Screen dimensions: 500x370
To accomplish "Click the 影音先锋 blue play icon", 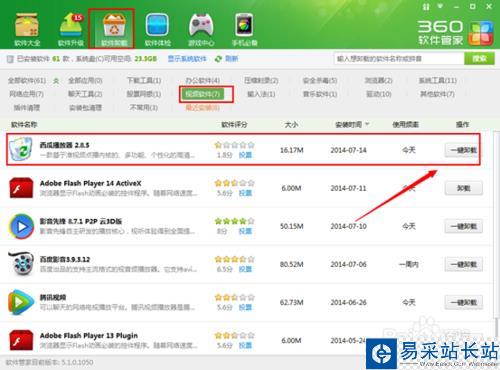I will coord(21,226).
